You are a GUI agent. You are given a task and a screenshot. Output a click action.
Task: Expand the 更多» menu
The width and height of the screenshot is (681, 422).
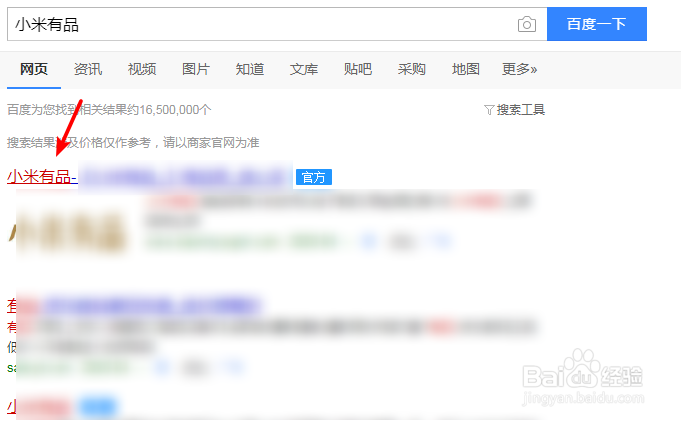(x=519, y=69)
